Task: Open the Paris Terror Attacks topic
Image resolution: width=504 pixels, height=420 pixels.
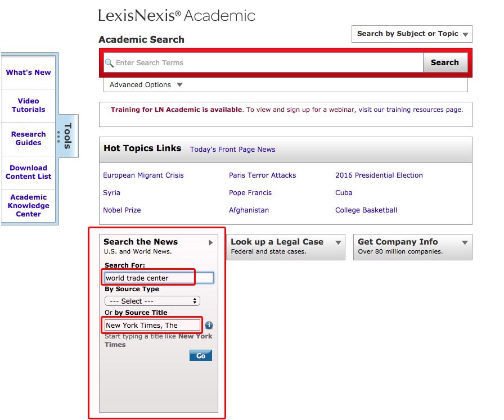Action: point(262,175)
